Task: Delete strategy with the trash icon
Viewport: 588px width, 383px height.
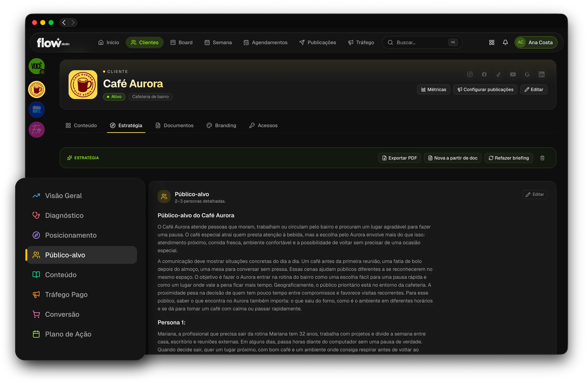Action: tap(542, 158)
